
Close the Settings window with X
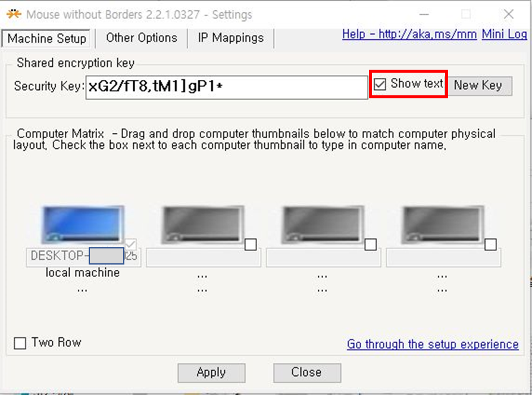509,14
